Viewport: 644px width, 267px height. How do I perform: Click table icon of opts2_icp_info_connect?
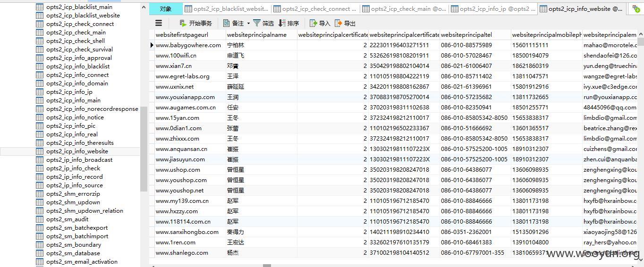coord(40,75)
